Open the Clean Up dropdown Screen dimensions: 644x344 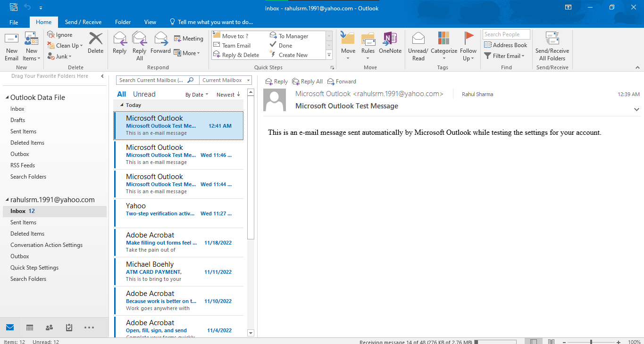click(65, 46)
